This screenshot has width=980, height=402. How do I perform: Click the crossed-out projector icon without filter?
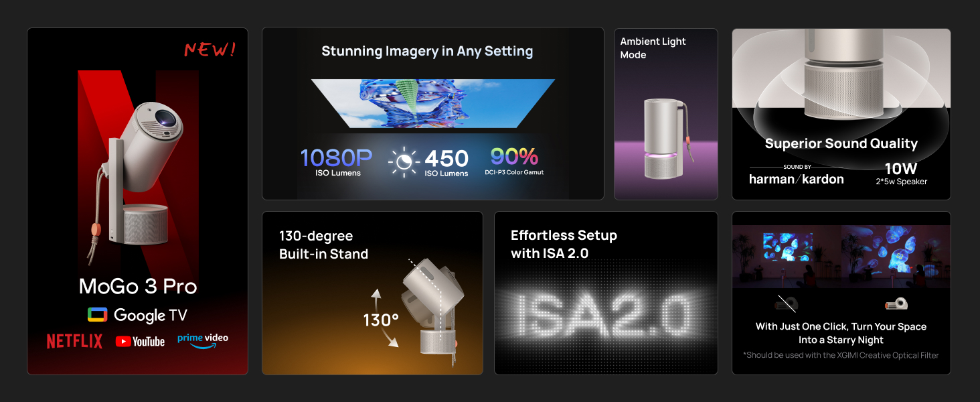coord(786,304)
